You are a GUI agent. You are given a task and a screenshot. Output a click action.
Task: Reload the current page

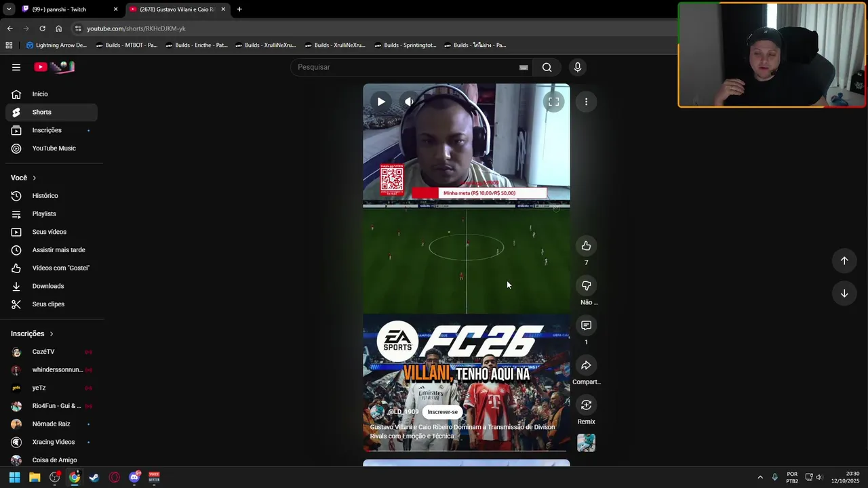point(42,28)
